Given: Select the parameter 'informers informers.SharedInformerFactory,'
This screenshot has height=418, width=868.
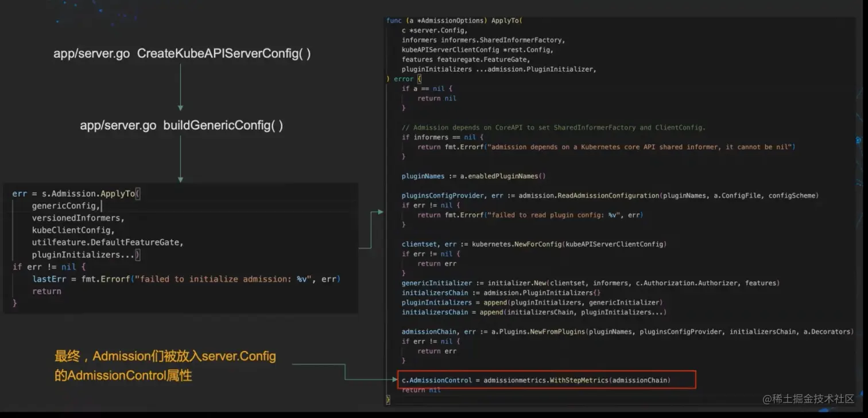Looking at the screenshot, I should coord(483,40).
